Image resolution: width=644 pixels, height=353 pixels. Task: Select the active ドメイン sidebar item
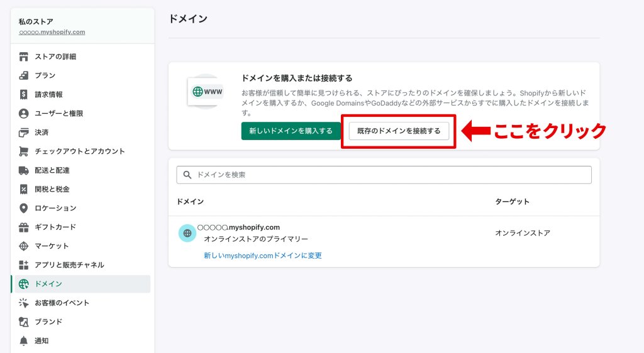(x=82, y=284)
